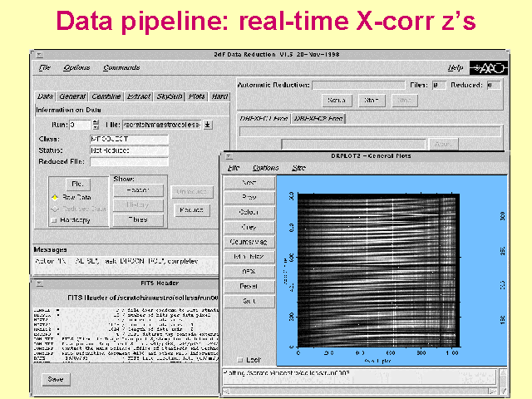Open window menu of DRPLOT2 plot window
Screen dimensions: 532x399
click(226, 155)
